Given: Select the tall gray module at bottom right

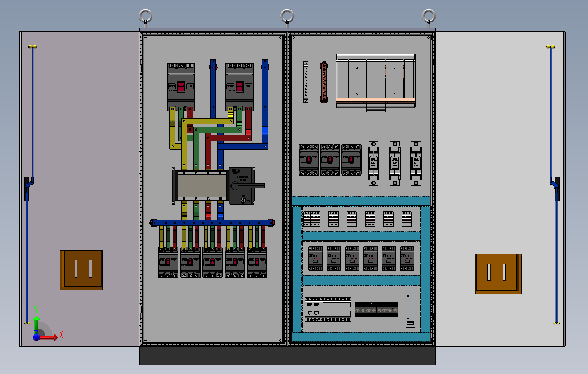Looking at the screenshot, I should click(x=410, y=307).
